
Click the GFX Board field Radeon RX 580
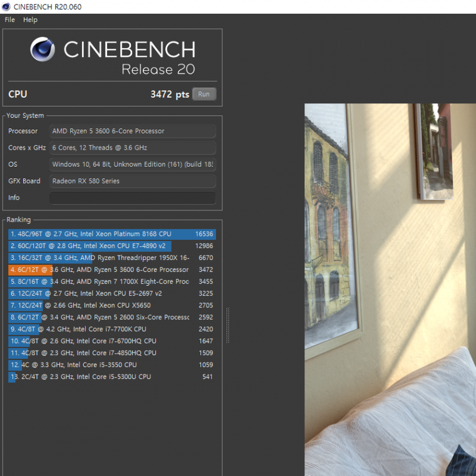point(133,181)
